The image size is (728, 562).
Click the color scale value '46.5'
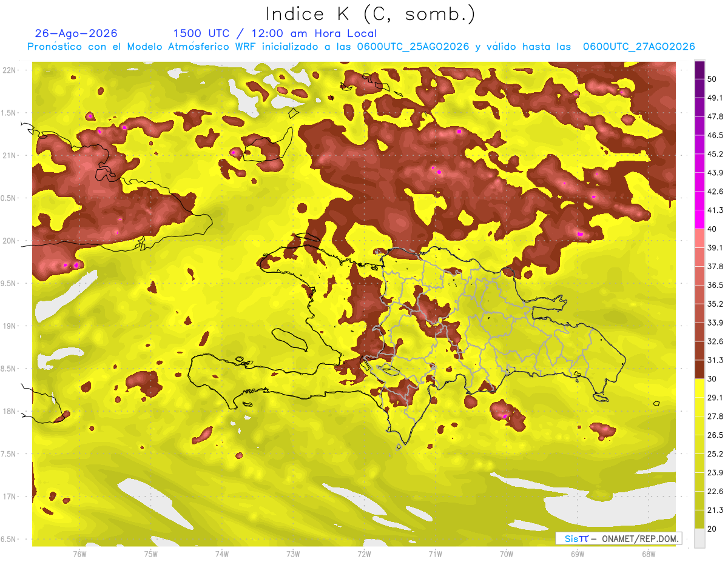coord(715,135)
